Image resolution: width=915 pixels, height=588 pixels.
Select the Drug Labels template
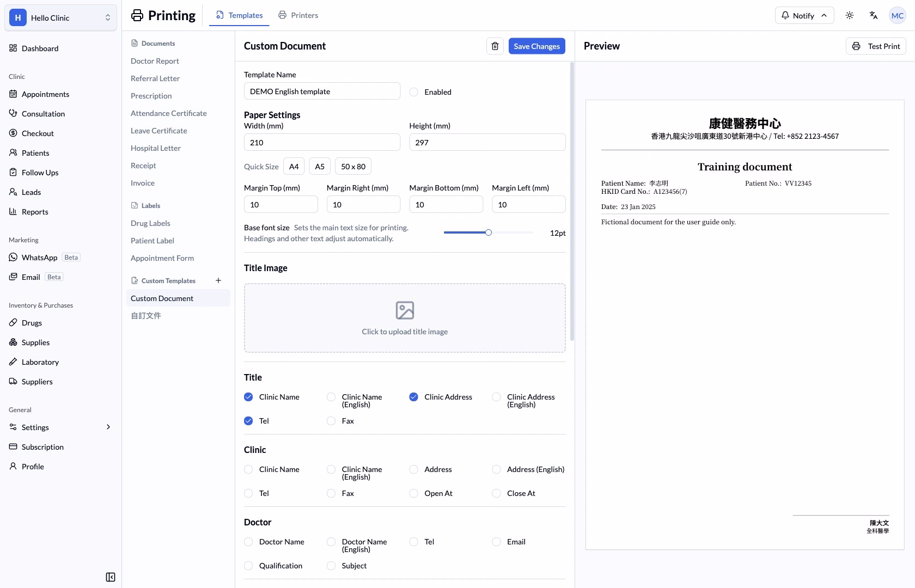[x=150, y=223]
